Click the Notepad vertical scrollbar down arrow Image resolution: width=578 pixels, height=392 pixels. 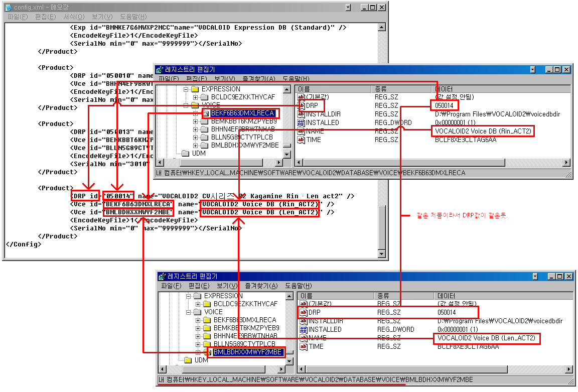click(x=382, y=253)
